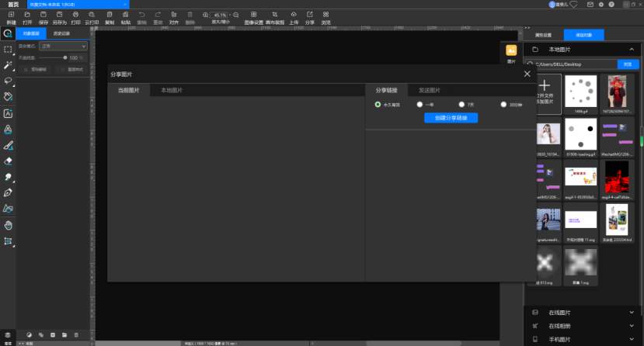Select the text tool in left toolbar
The height and width of the screenshot is (346, 644).
coord(8,113)
